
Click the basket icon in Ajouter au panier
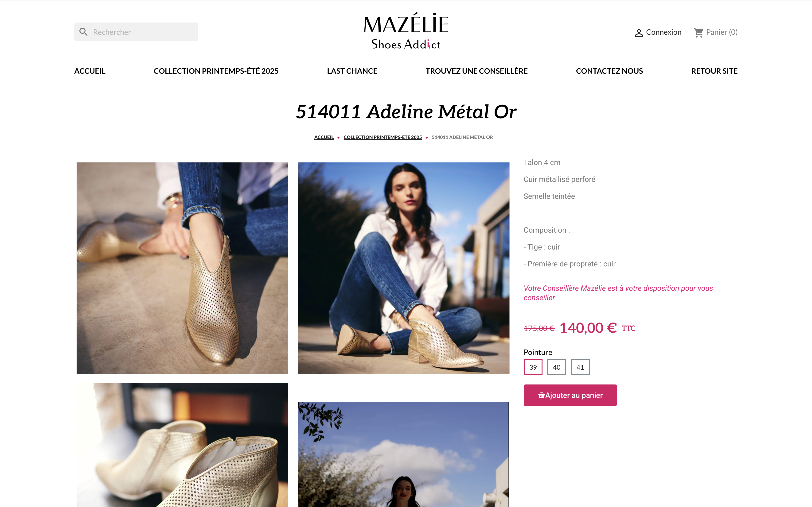(x=541, y=395)
